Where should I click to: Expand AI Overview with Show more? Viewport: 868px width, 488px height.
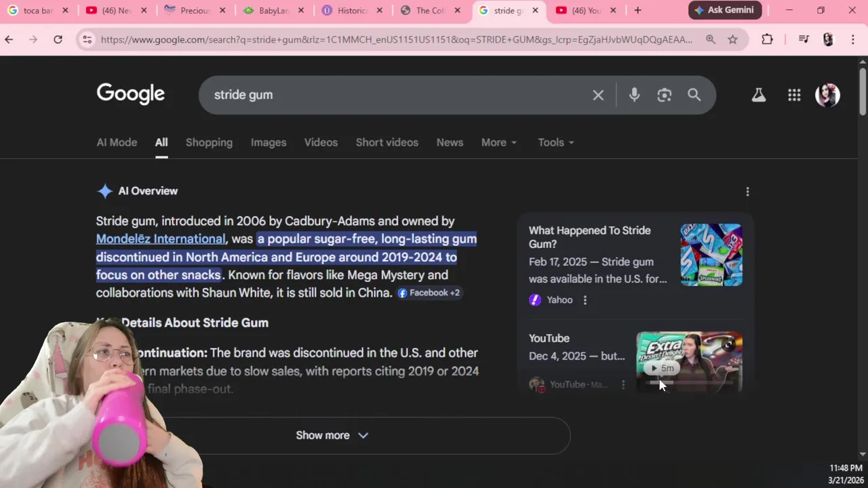click(332, 435)
